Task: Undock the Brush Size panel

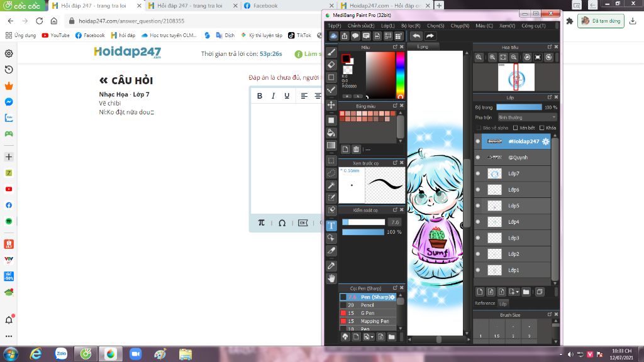Action: click(550, 314)
